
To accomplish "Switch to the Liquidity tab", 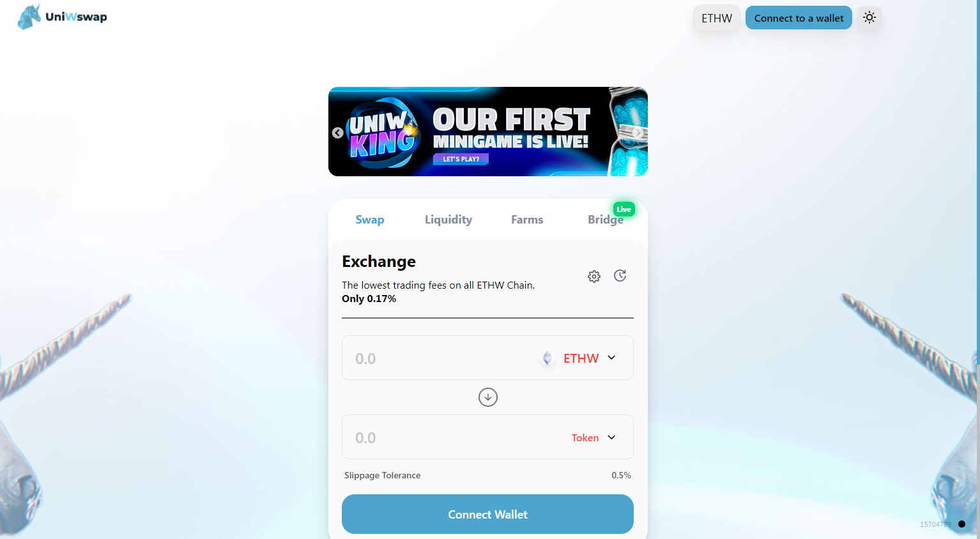I will (x=448, y=220).
